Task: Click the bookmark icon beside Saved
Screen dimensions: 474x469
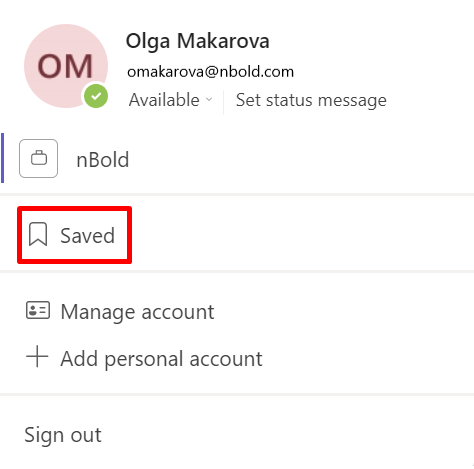Action: click(x=38, y=235)
